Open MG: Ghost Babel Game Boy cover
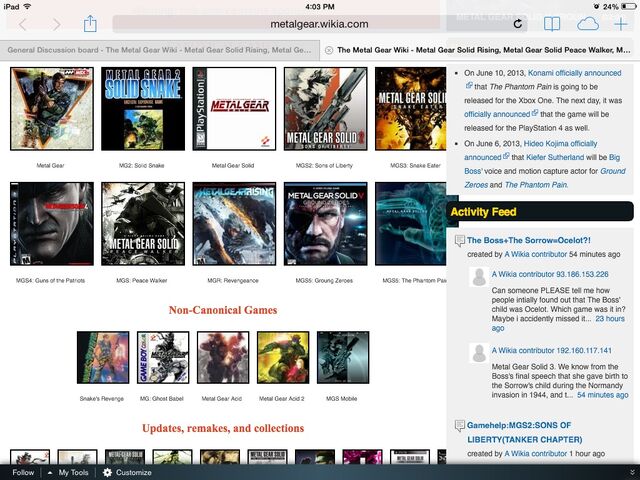Image resolution: width=640 pixels, height=480 pixels. click(x=163, y=357)
